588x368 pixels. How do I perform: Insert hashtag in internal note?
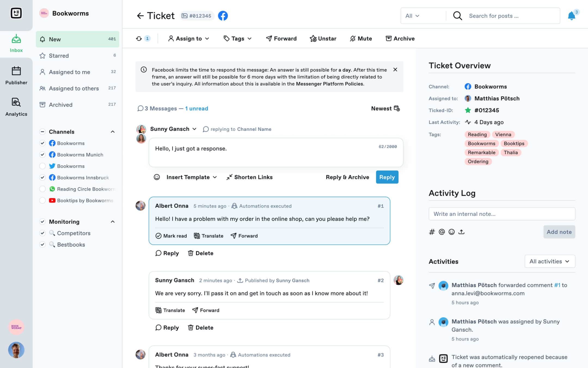[x=432, y=232]
